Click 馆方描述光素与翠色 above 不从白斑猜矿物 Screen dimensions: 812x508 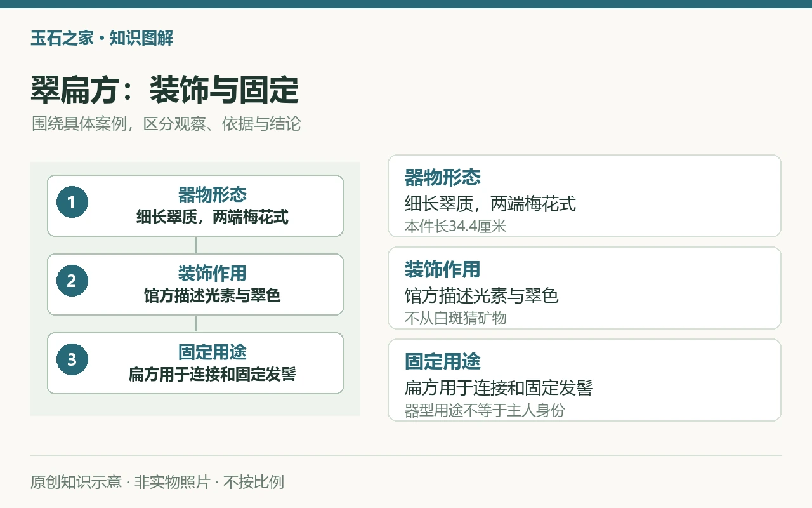click(481, 296)
